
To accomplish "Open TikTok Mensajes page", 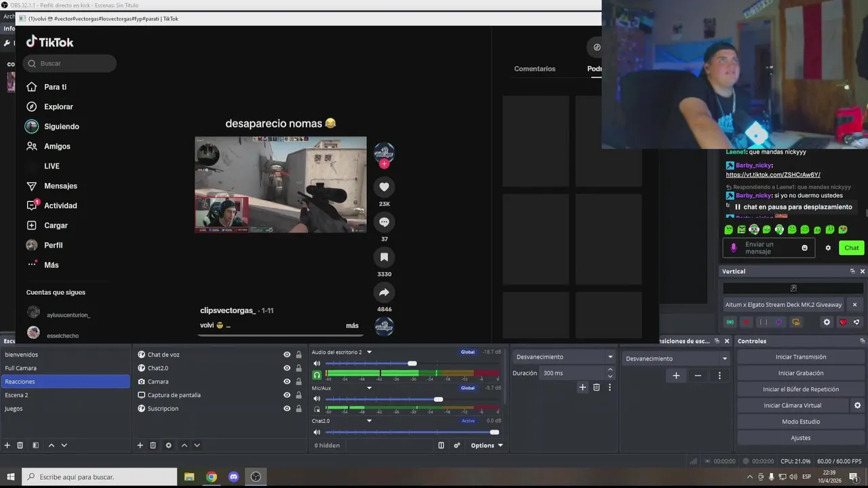I will pyautogui.click(x=60, y=186).
